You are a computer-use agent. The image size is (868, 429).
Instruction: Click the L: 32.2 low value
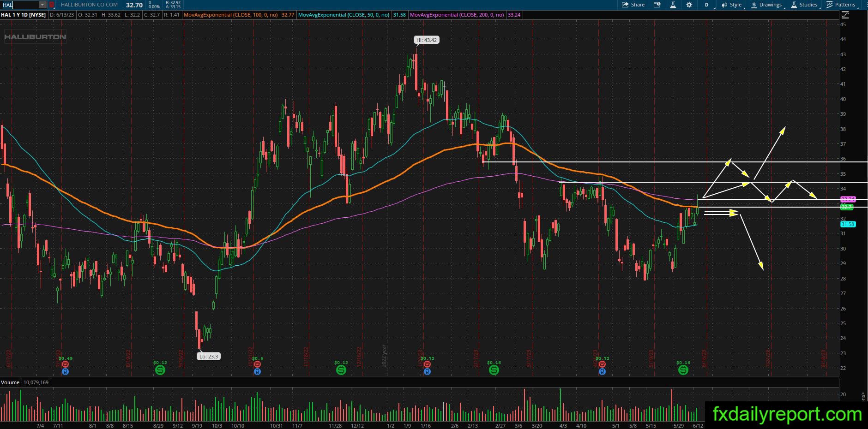pos(133,15)
